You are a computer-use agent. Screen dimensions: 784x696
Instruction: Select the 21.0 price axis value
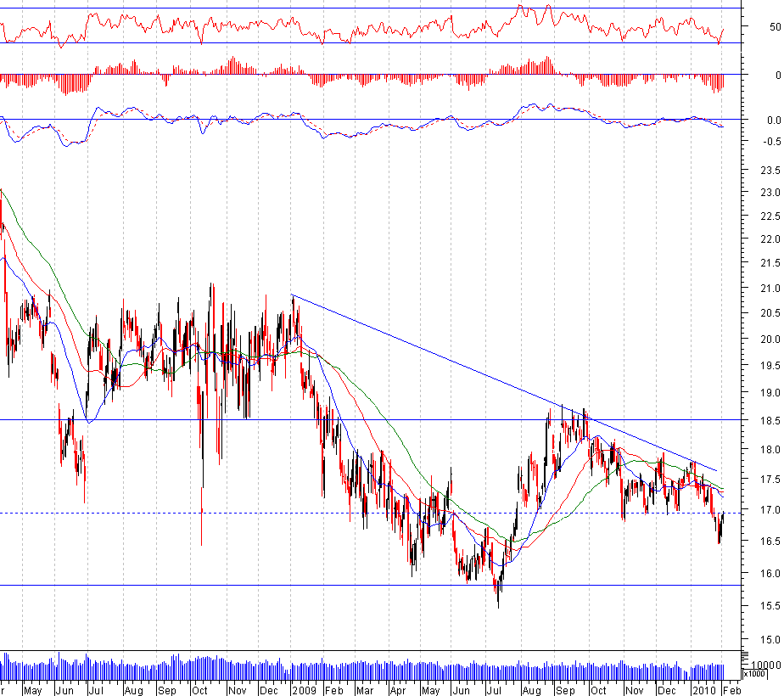[770, 289]
